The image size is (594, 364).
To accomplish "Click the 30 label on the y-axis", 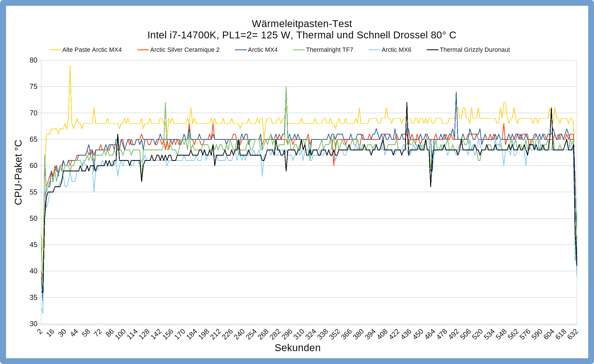I will pos(33,324).
